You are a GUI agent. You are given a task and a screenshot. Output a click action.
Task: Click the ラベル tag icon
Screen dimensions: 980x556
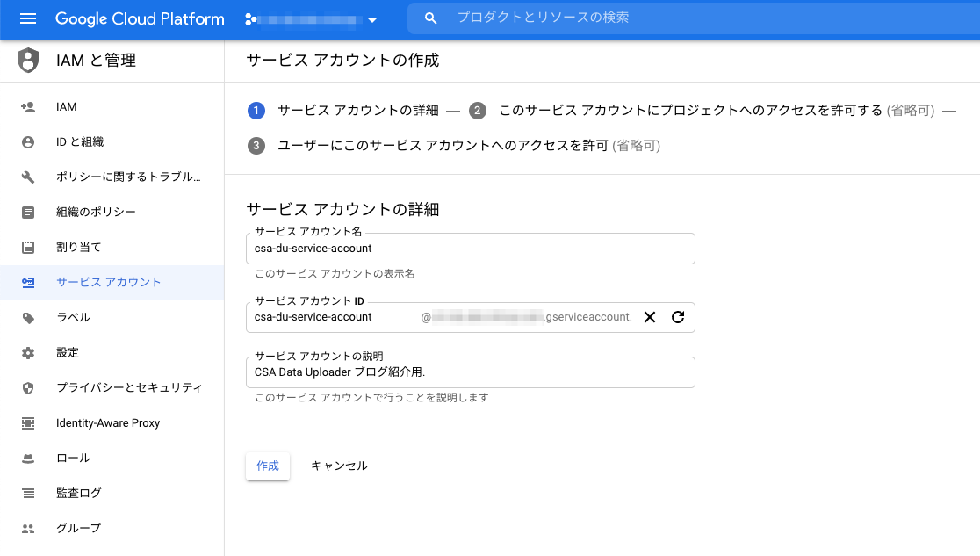tap(28, 318)
